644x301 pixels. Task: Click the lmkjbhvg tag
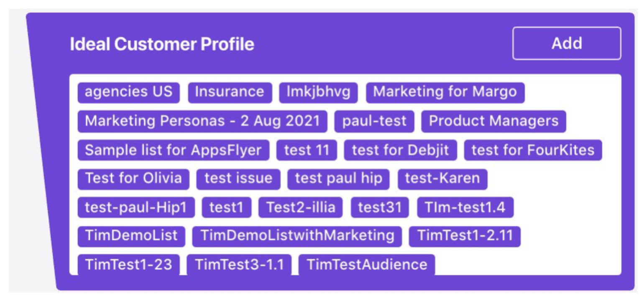(318, 92)
